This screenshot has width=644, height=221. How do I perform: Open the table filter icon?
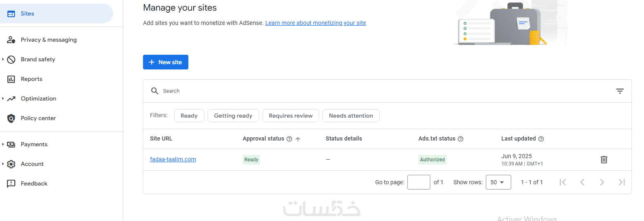[620, 91]
